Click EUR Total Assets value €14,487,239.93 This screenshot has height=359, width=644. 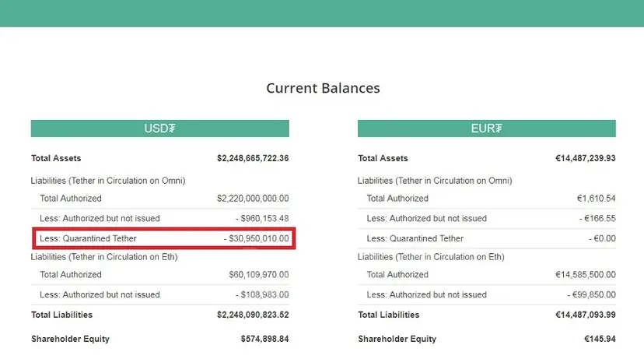[x=585, y=158]
